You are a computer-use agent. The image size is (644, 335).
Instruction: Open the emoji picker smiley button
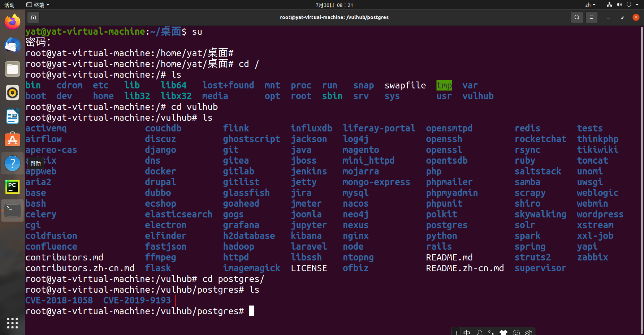click(517, 332)
